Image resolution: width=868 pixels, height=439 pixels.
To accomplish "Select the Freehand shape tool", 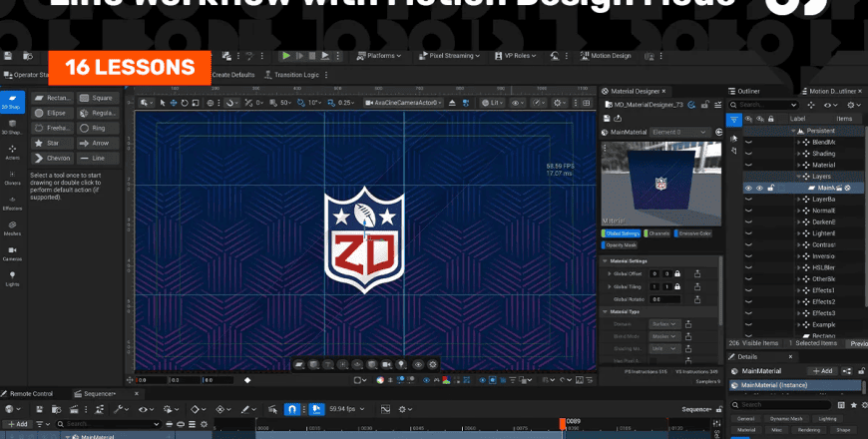I will click(x=53, y=128).
